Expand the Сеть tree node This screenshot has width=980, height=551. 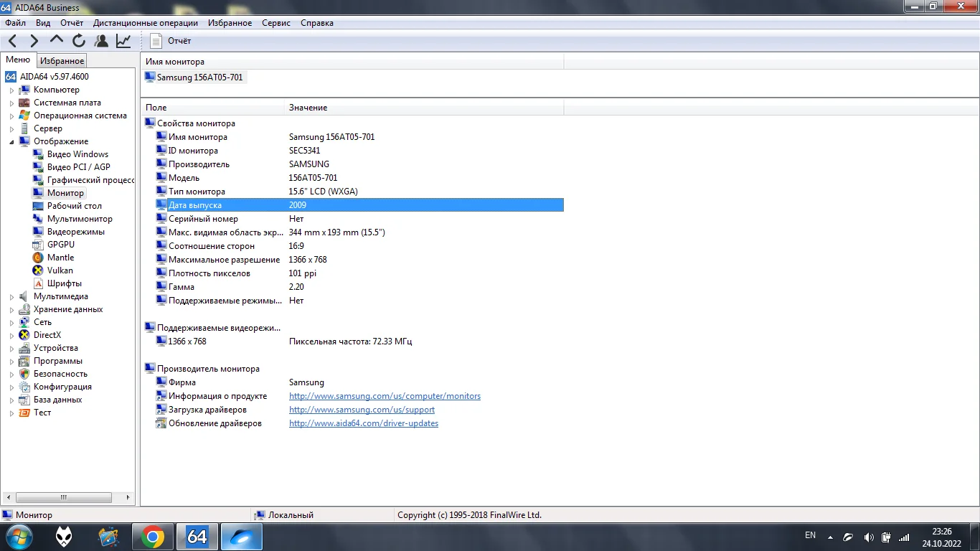point(11,323)
